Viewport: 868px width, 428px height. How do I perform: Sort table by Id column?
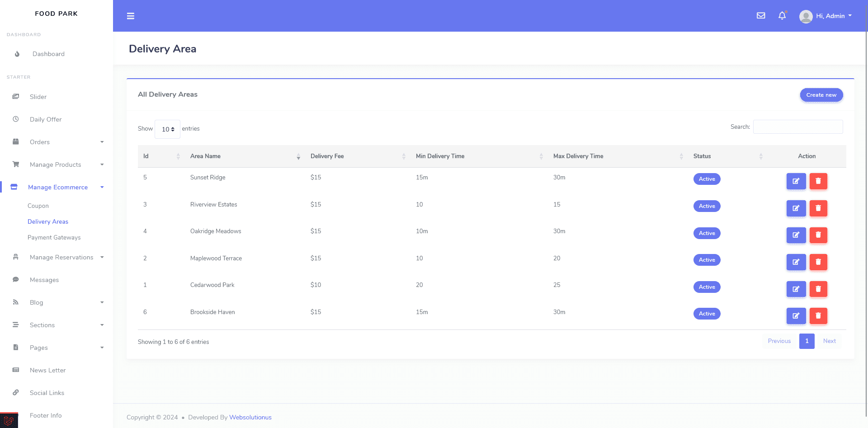[161, 156]
